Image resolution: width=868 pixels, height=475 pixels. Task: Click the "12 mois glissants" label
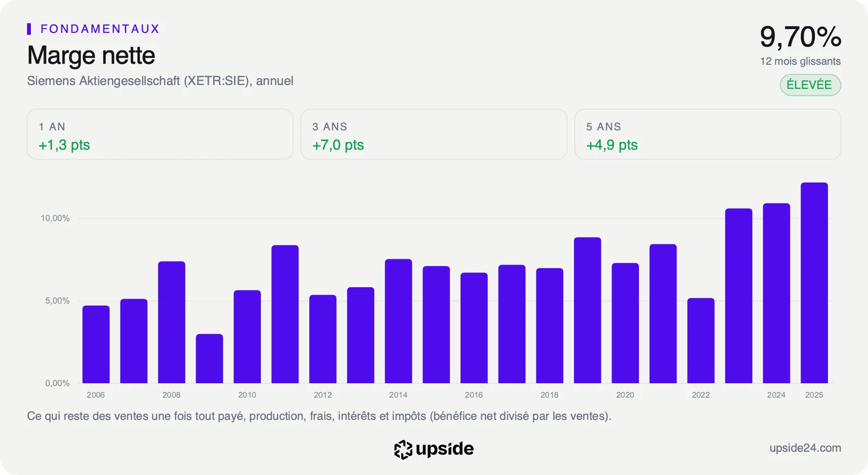pyautogui.click(x=800, y=61)
